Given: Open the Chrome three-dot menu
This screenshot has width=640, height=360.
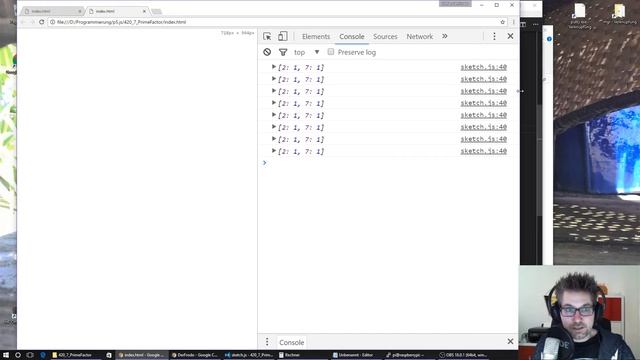Looking at the screenshot, I should coord(513,22).
